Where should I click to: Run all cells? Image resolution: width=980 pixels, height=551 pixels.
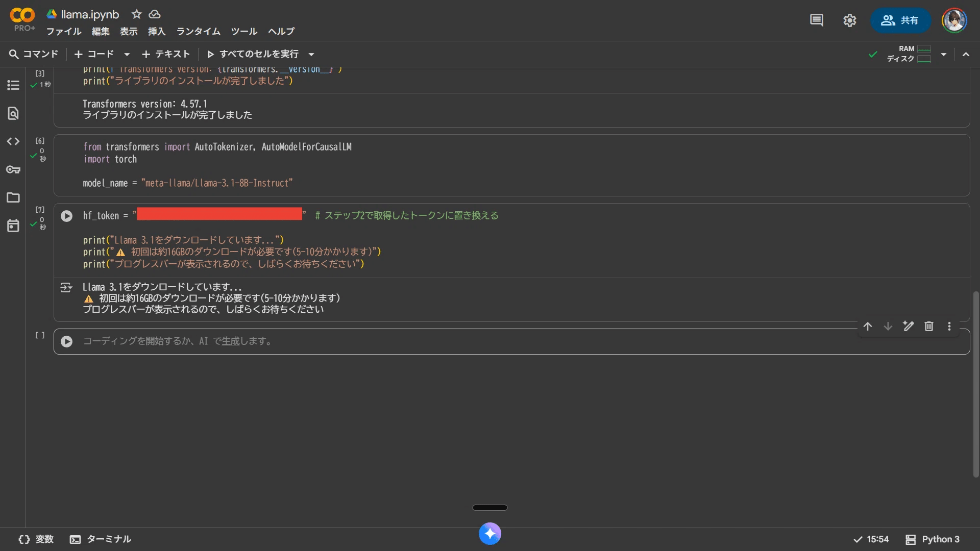point(253,54)
